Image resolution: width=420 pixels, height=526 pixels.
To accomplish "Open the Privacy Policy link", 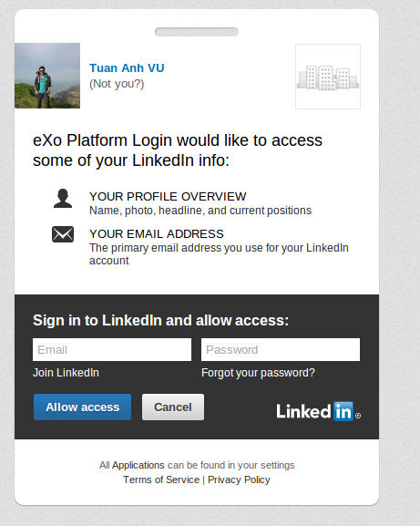I will tap(239, 480).
